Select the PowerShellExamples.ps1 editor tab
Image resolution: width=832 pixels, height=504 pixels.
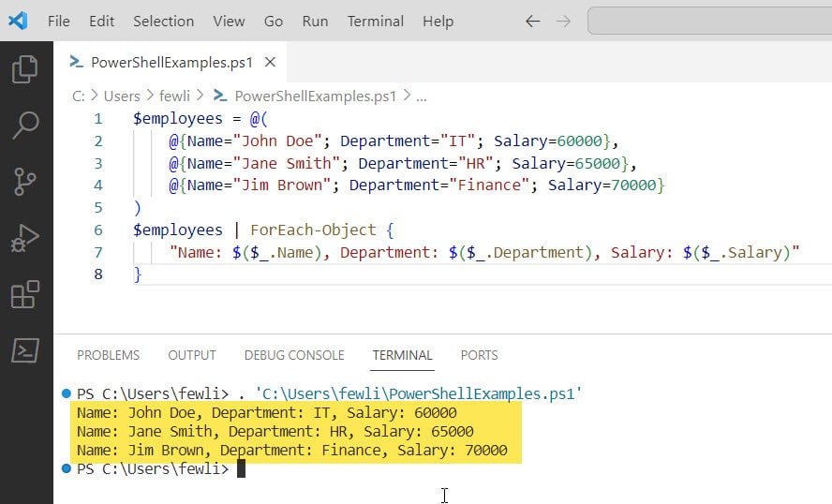point(171,62)
